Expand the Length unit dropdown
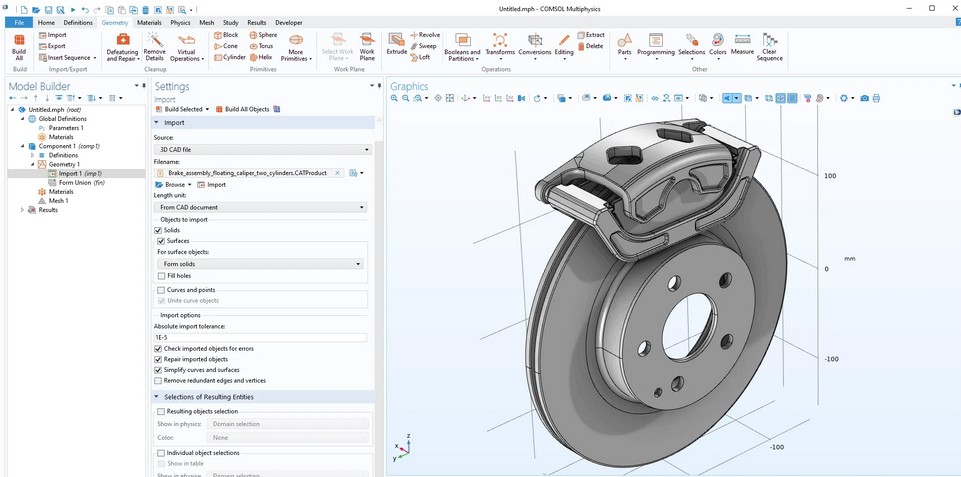The width and height of the screenshot is (961, 477). pos(262,207)
